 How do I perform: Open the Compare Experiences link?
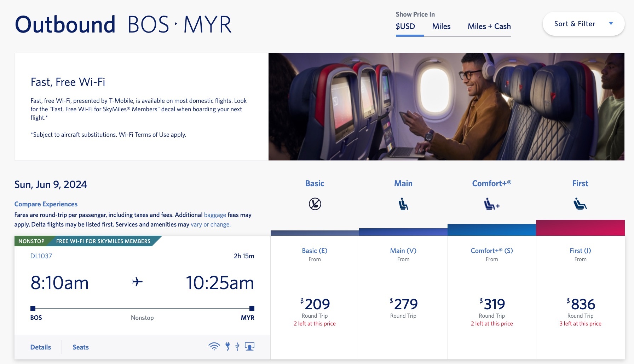click(46, 204)
